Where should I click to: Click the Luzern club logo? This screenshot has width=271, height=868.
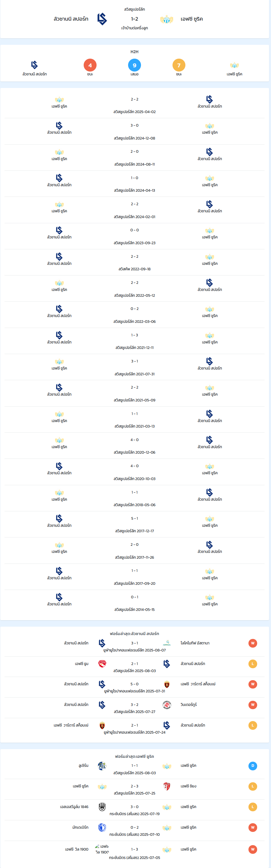pos(102,766)
